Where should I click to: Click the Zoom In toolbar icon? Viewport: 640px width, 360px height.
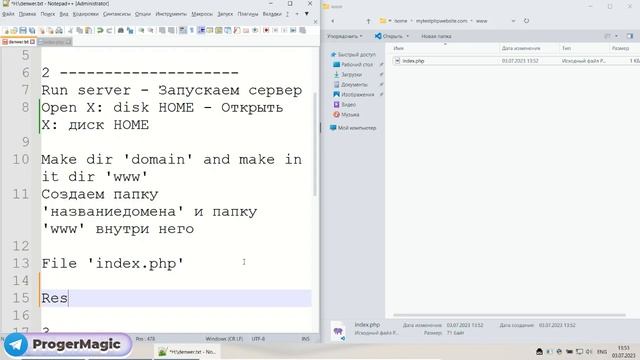(x=141, y=31)
